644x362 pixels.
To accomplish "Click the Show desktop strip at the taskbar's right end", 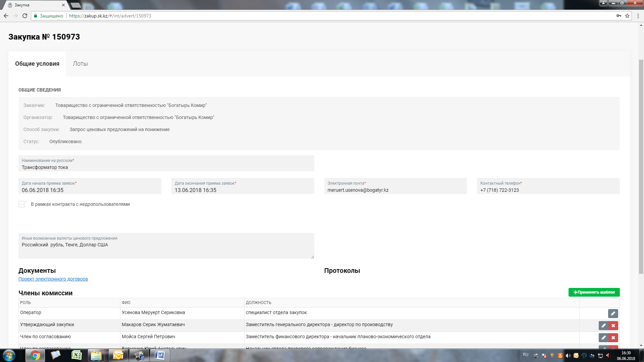I will (641, 355).
